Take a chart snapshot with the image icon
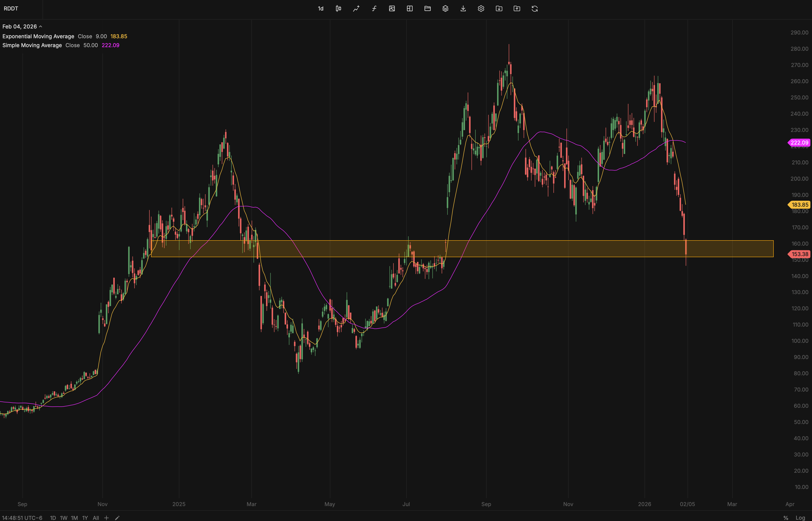This screenshot has height=521, width=812. (x=392, y=8)
